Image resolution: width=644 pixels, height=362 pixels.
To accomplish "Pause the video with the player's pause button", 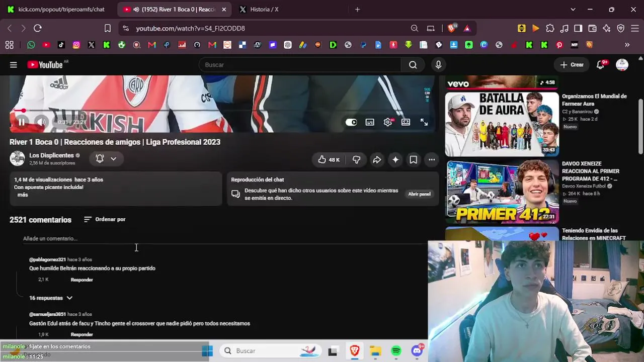I will tap(22, 122).
